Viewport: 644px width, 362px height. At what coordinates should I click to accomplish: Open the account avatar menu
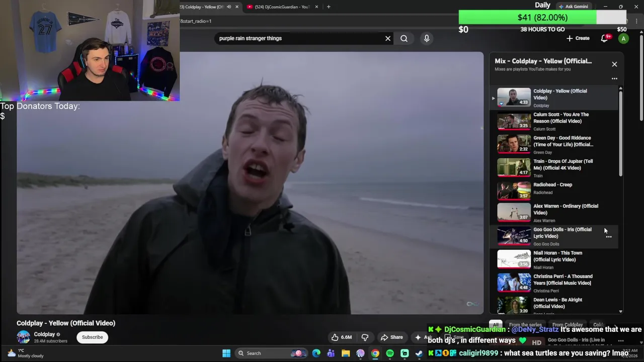click(623, 39)
